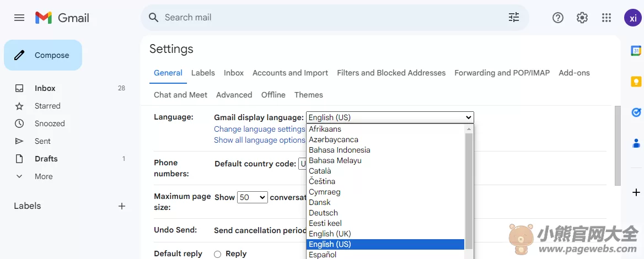Click language list scrollbar up arrow
This screenshot has height=259, width=644.
tap(469, 128)
